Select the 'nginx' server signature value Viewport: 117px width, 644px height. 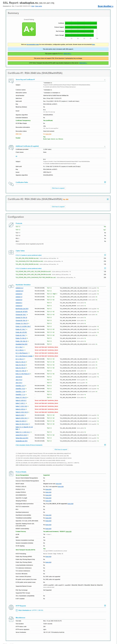coord(45,630)
